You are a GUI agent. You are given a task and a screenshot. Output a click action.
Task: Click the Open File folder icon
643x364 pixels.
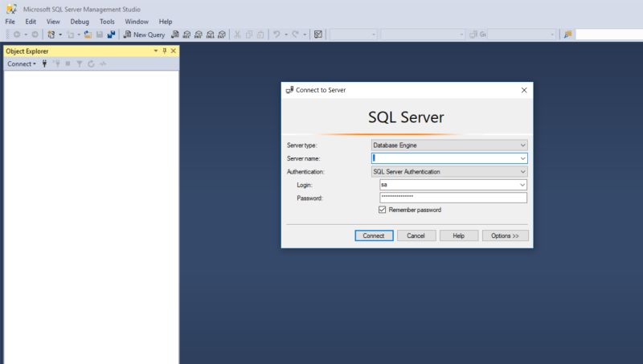(x=88, y=35)
